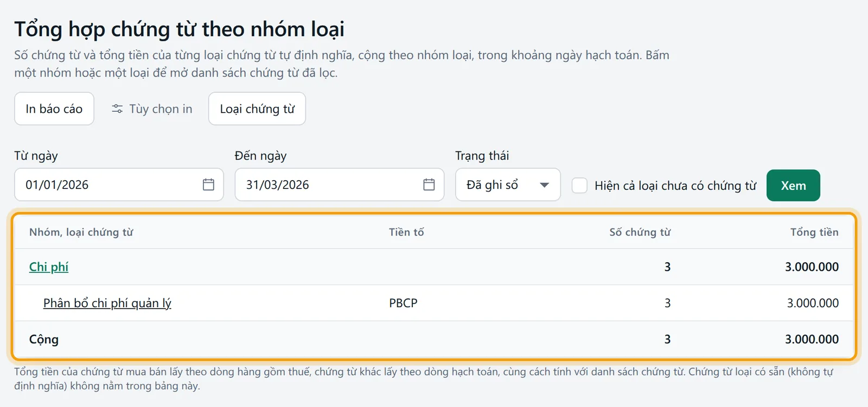Focus the Đến ngày date field
868x407 pixels.
340,185
